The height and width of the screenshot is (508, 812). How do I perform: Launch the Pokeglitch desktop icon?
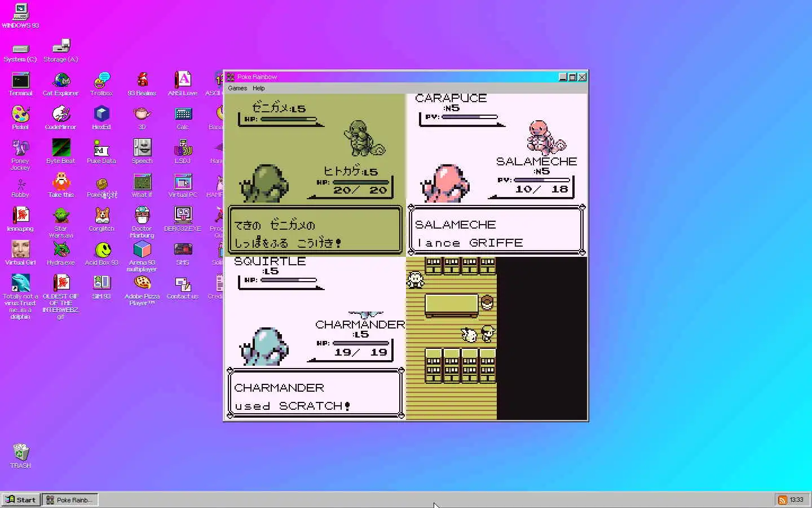tap(101, 187)
